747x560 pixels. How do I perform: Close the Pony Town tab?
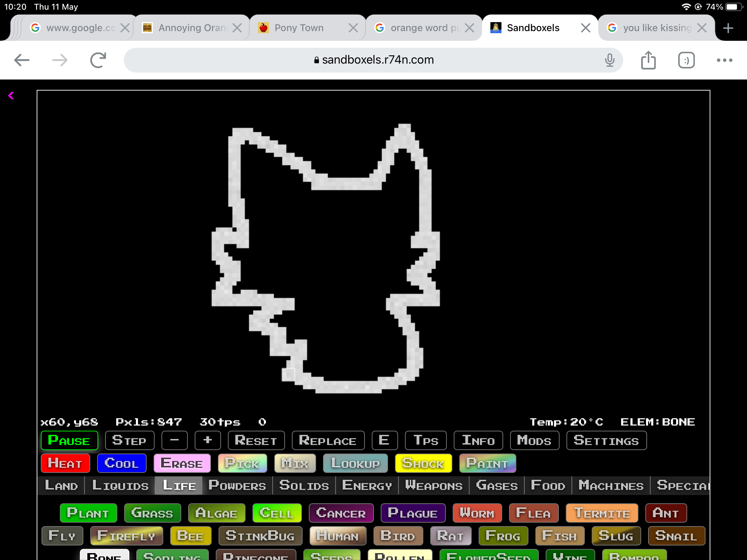tap(353, 28)
